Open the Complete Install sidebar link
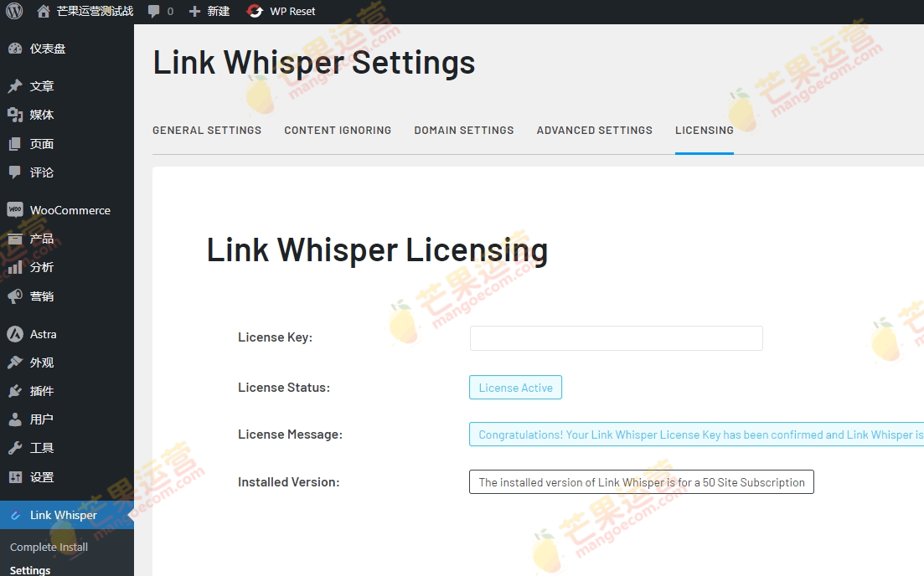Screen dimensions: 924x576 tap(48, 547)
